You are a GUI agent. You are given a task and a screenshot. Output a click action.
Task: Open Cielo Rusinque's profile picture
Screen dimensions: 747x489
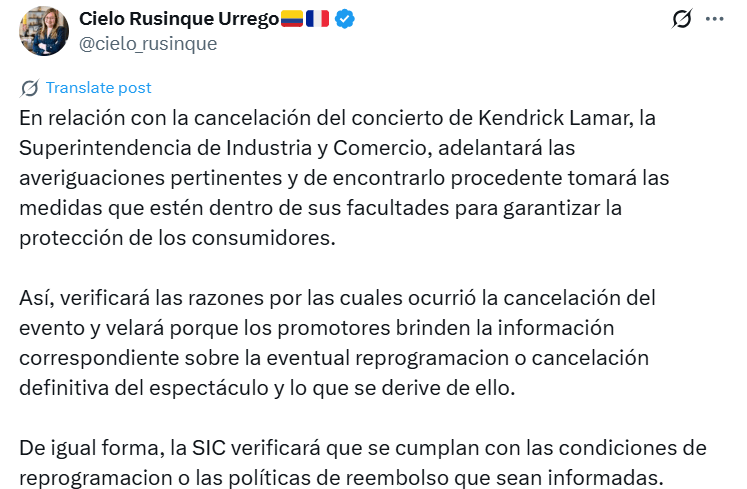tap(44, 31)
